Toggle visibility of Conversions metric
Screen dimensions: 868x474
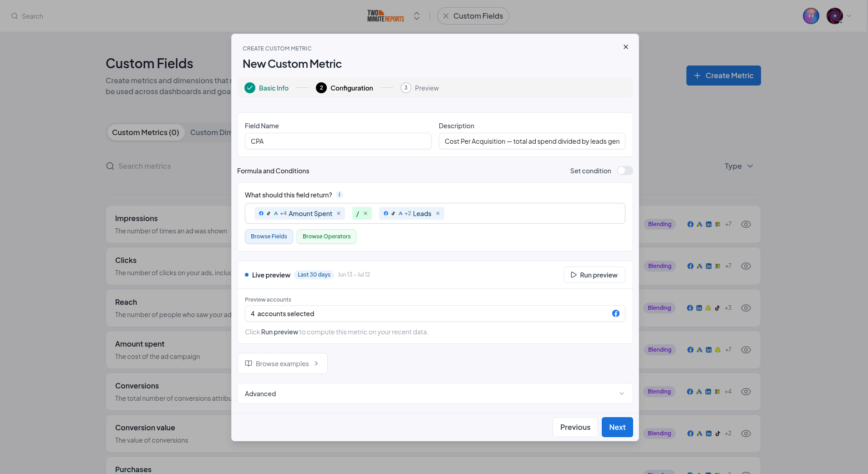pos(746,392)
